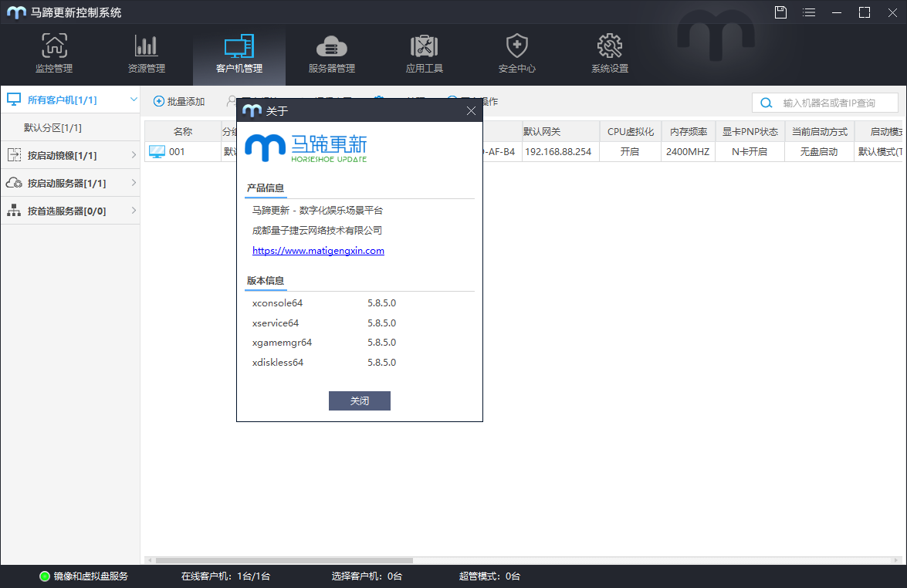The image size is (907, 588).
Task: Open the 应用工具 tab
Action: [424, 54]
